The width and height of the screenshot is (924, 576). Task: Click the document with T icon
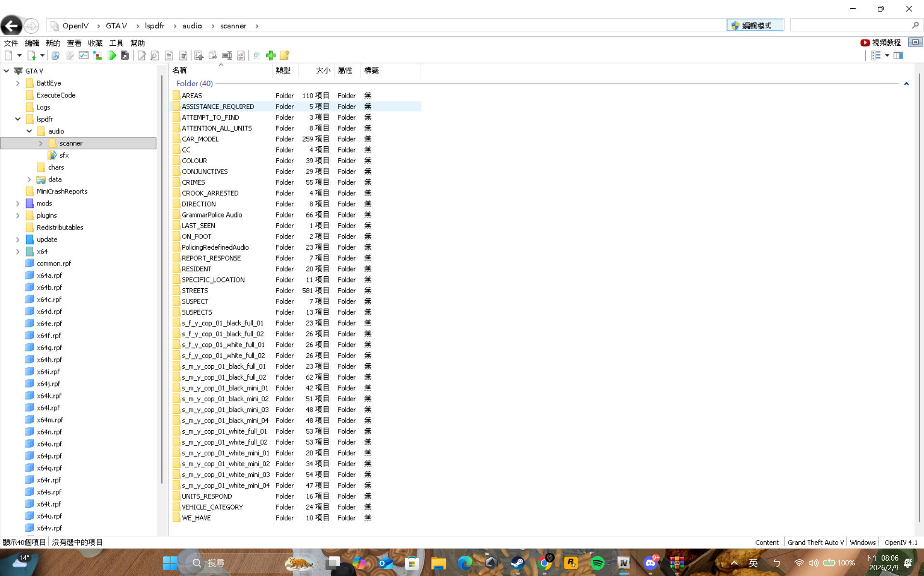coord(183,55)
